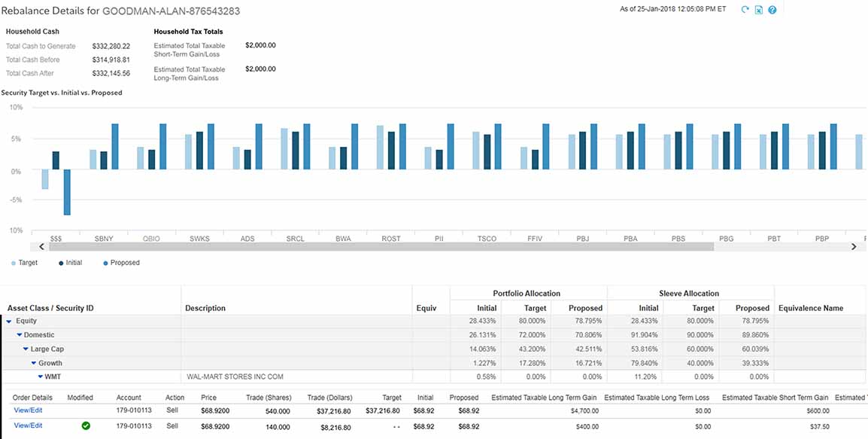Viewport: 868px width, 439px height.
Task: Click the Equivalence Name column header
Action: click(x=811, y=308)
